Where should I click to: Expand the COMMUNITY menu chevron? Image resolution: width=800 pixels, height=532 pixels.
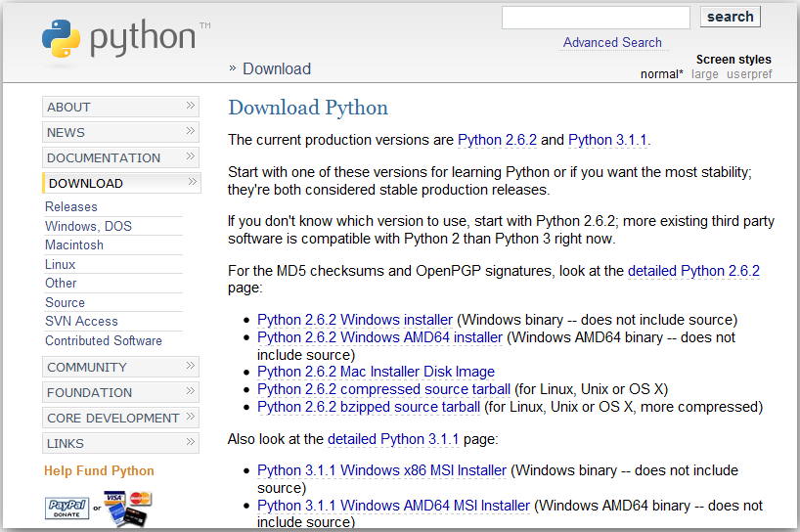click(191, 366)
